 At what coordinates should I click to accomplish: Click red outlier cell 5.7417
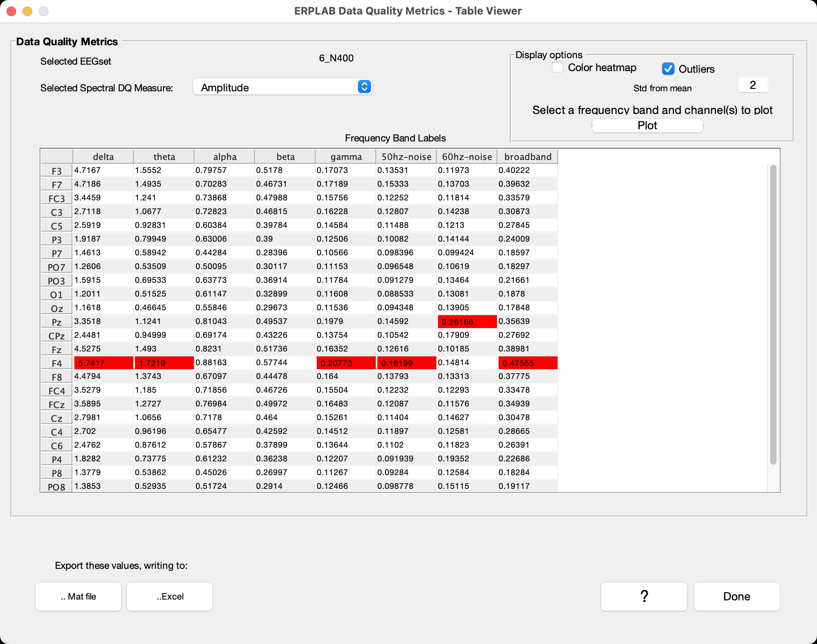[x=103, y=363]
